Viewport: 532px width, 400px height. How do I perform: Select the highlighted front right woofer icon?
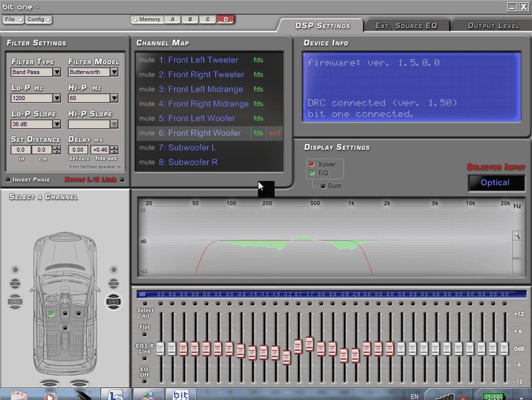114,301
